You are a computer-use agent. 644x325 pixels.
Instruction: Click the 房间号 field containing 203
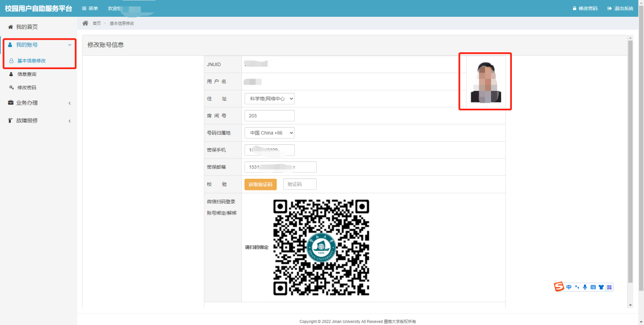269,116
